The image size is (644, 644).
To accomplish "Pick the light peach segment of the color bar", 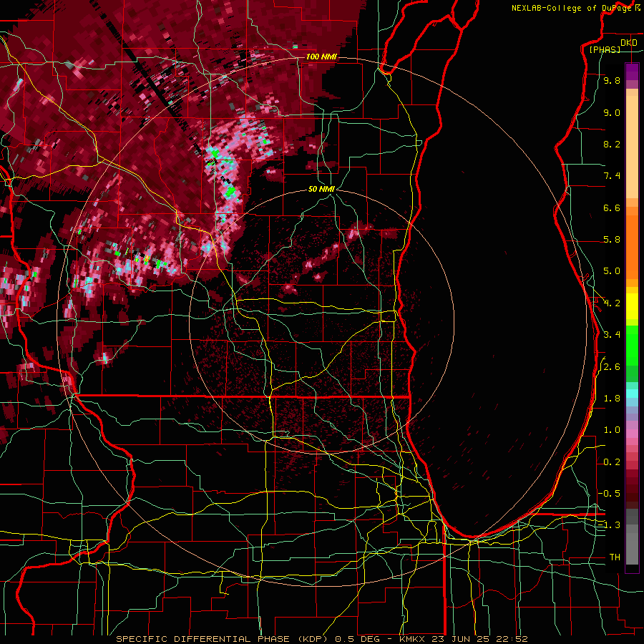I will pos(632,147).
